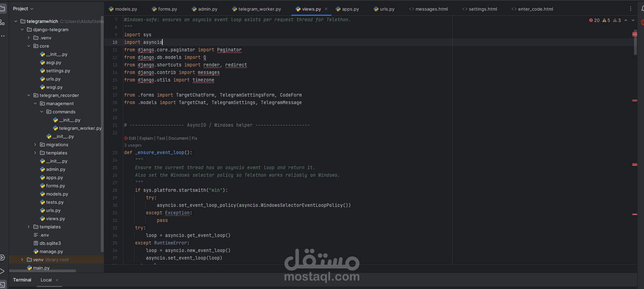The image size is (644, 289).
Task: Toggle the Terminal tool window icon
Action: pos(2,285)
